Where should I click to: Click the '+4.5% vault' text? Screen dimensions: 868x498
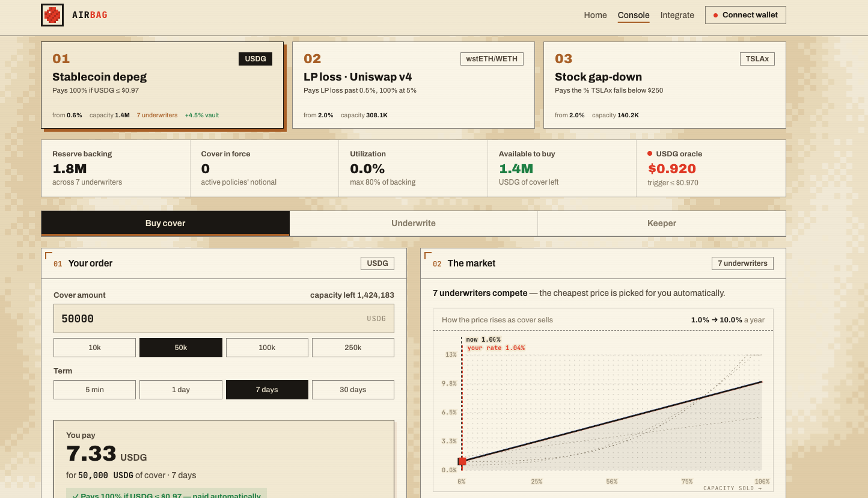[202, 115]
